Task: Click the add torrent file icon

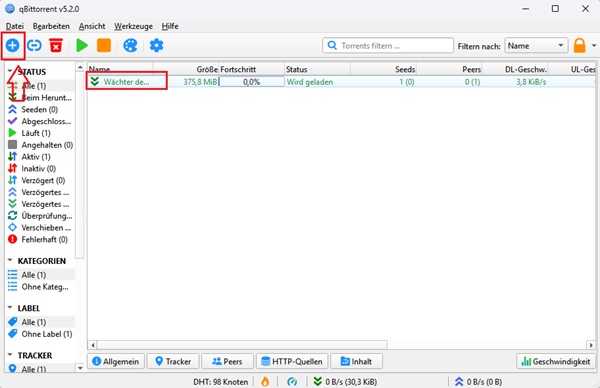Action: coord(12,46)
